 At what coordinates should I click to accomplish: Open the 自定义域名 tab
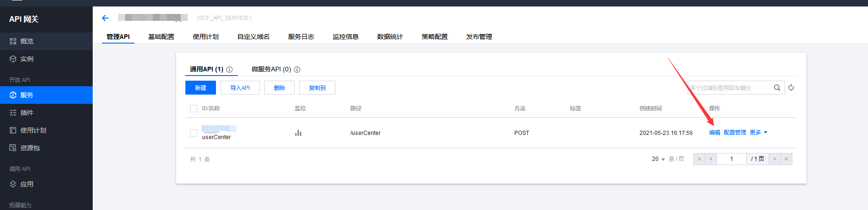(253, 37)
